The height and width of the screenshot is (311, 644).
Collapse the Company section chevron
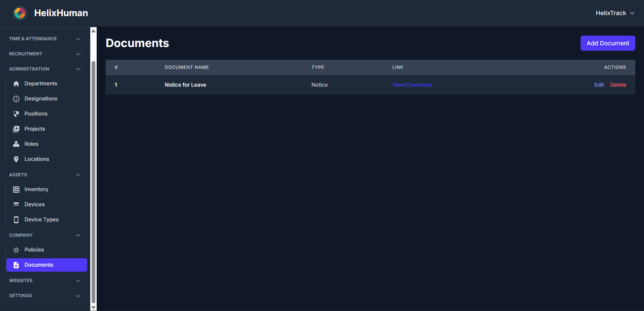pyautogui.click(x=78, y=235)
